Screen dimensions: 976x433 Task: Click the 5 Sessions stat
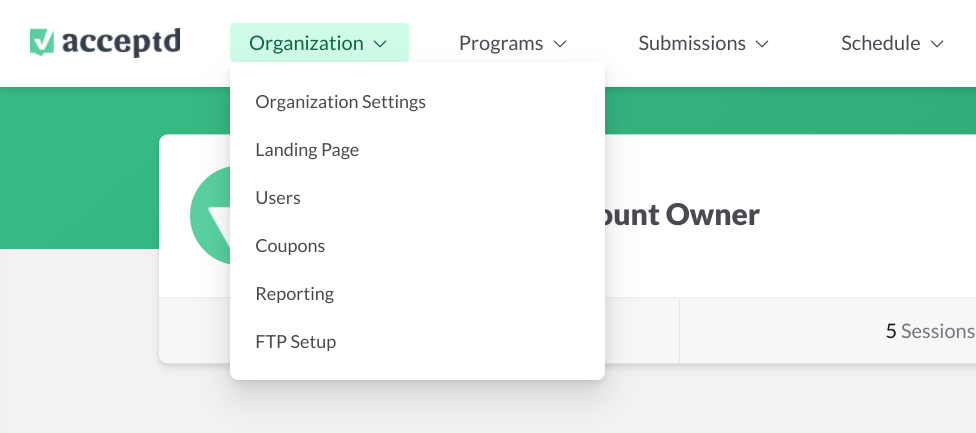pyautogui.click(x=930, y=331)
